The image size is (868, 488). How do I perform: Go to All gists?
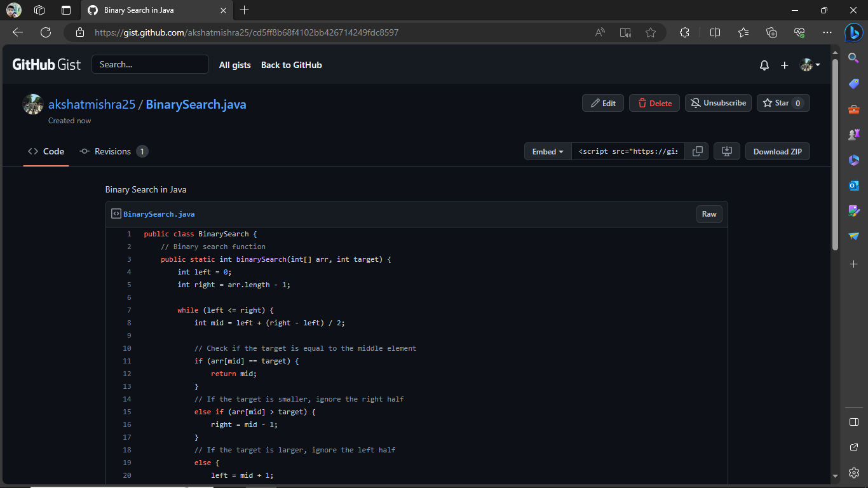tap(234, 65)
